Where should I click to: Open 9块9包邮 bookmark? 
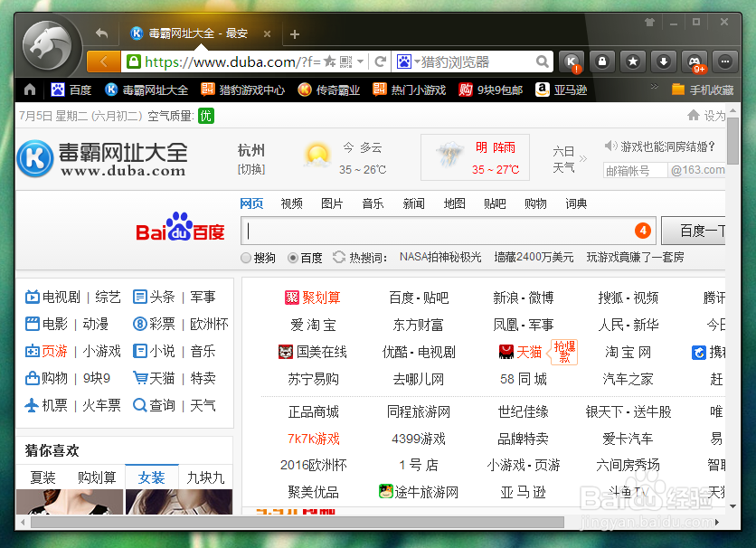click(491, 90)
